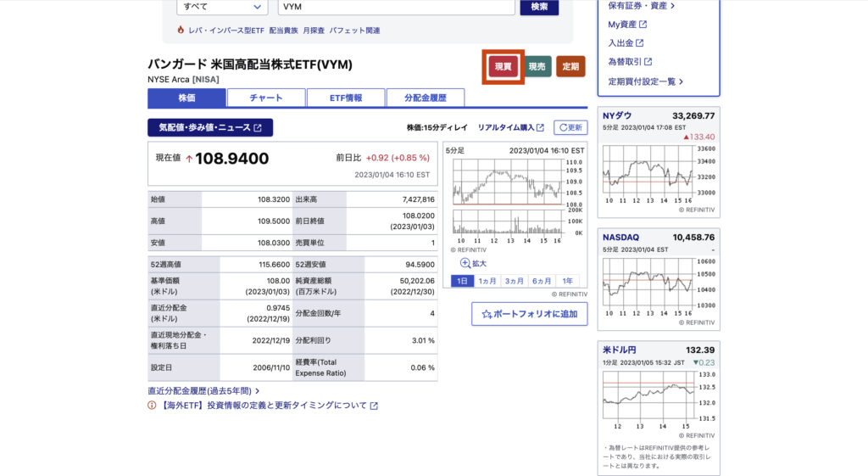Open the リアルタイム購入 link
The height and width of the screenshot is (476, 868).
[x=506, y=127]
